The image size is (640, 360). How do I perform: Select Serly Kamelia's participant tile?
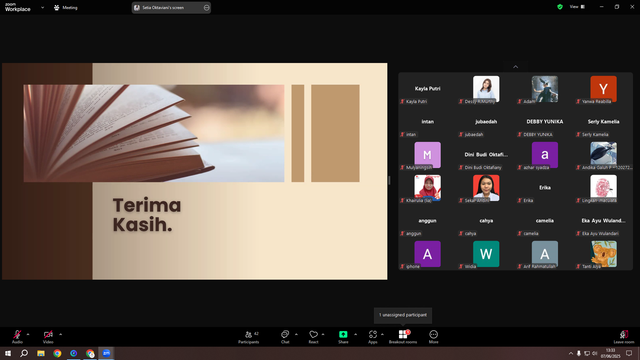click(x=603, y=122)
